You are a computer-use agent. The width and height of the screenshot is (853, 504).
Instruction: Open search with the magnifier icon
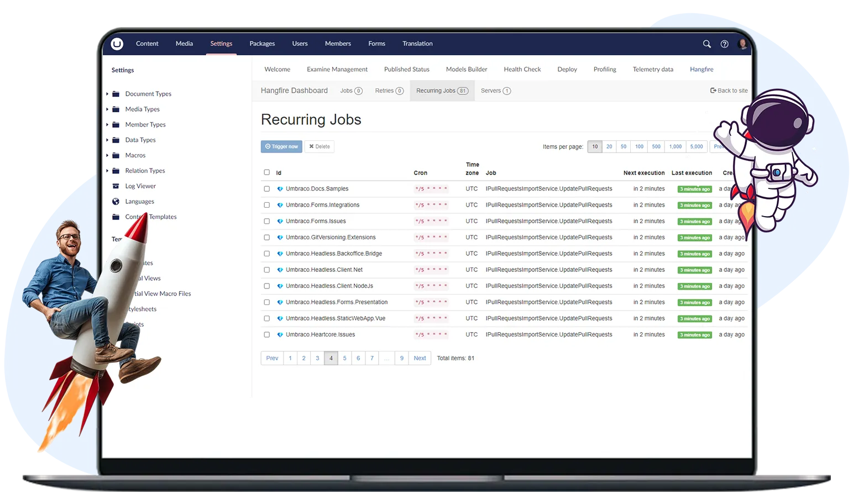(707, 44)
